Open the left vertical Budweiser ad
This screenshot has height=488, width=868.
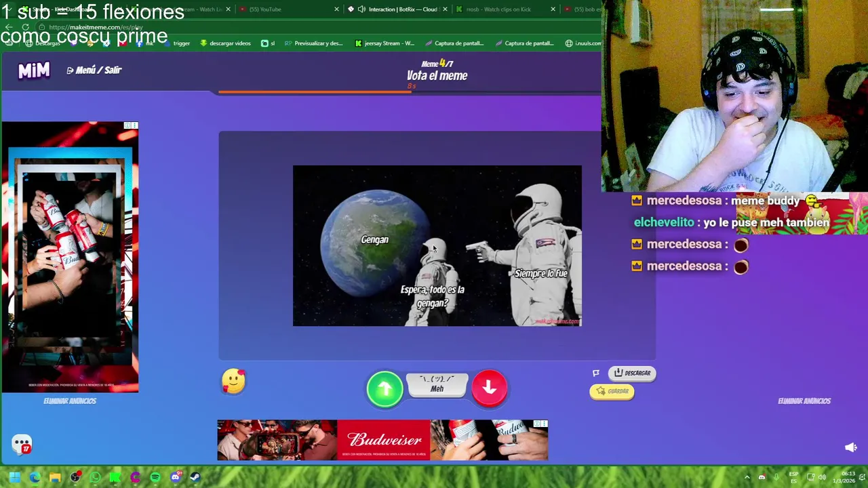(x=70, y=257)
